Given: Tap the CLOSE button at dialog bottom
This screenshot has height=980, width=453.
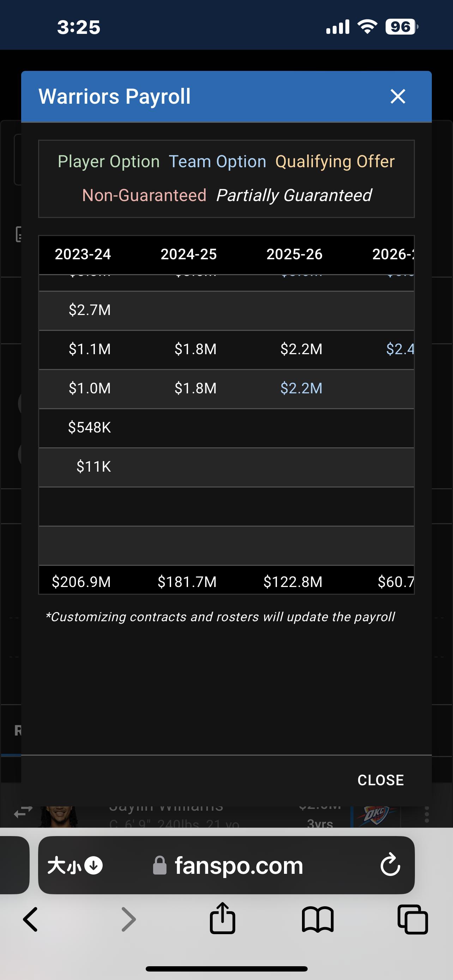Looking at the screenshot, I should [x=380, y=780].
